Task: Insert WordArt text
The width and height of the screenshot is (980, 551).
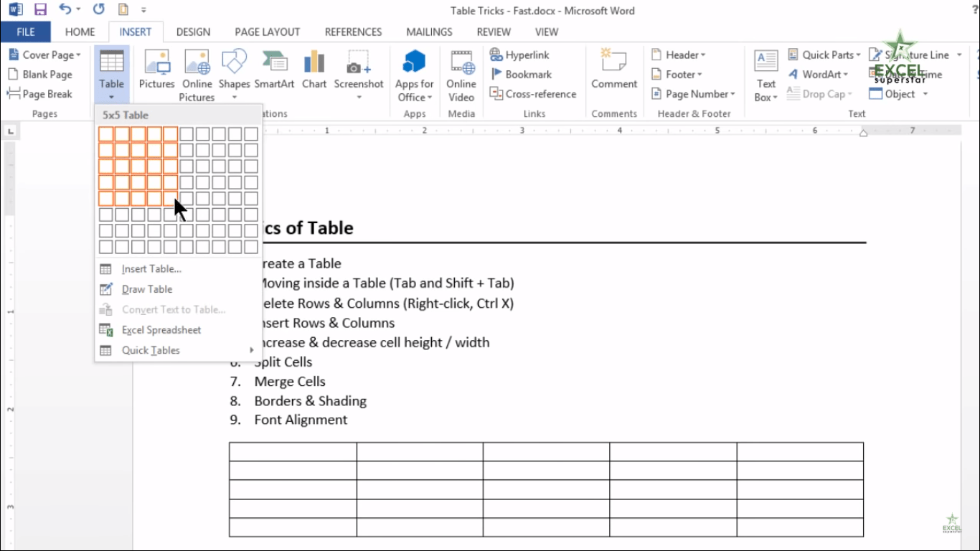Action: [x=818, y=74]
